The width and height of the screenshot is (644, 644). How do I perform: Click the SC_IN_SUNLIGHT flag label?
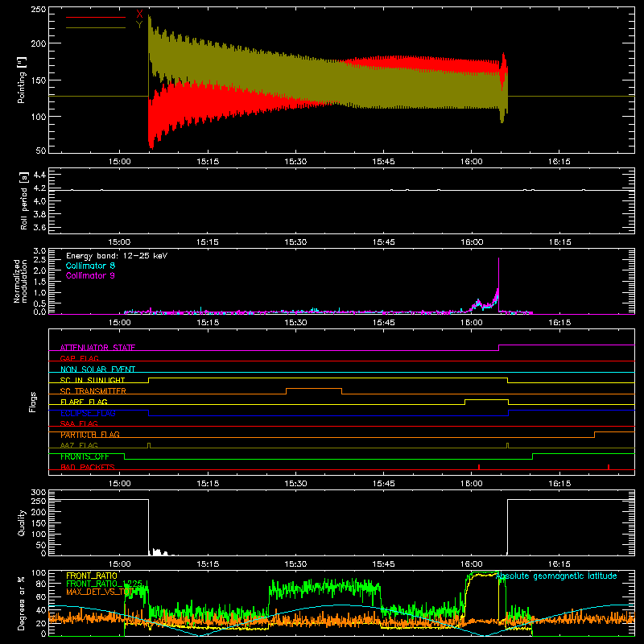tap(93, 380)
